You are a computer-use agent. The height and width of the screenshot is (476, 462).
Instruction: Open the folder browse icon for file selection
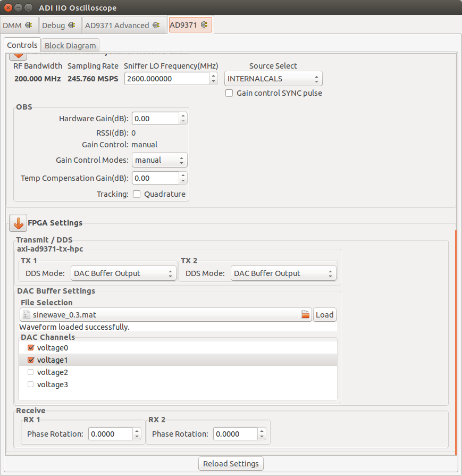pyautogui.click(x=305, y=314)
